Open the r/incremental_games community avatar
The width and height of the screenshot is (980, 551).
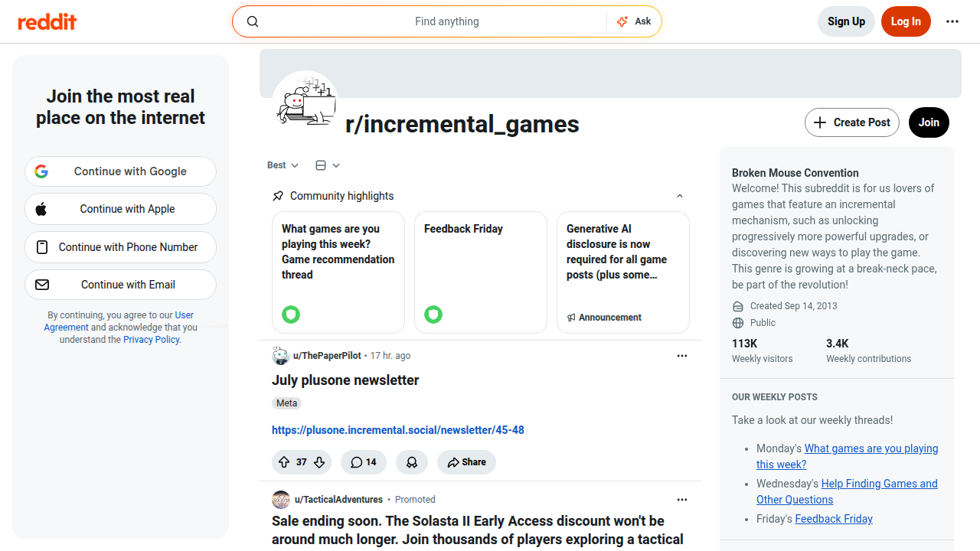click(x=305, y=103)
